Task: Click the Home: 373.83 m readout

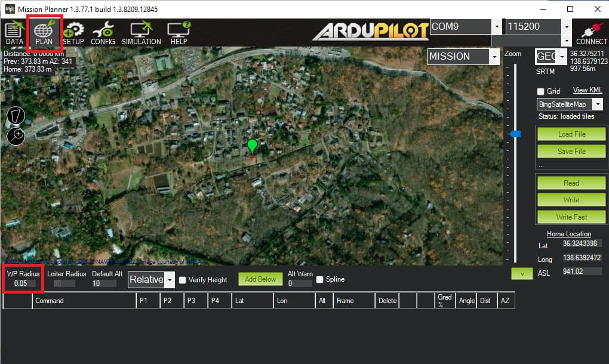Action: [27, 69]
